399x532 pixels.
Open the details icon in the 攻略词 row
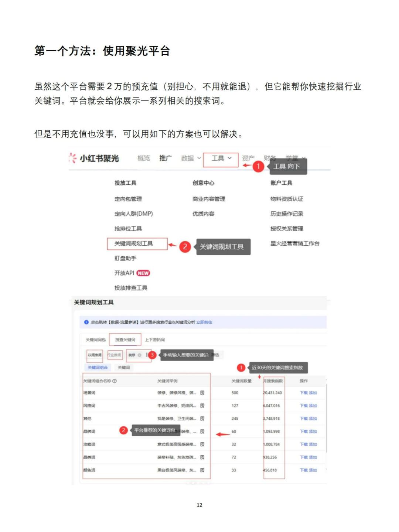(202, 444)
